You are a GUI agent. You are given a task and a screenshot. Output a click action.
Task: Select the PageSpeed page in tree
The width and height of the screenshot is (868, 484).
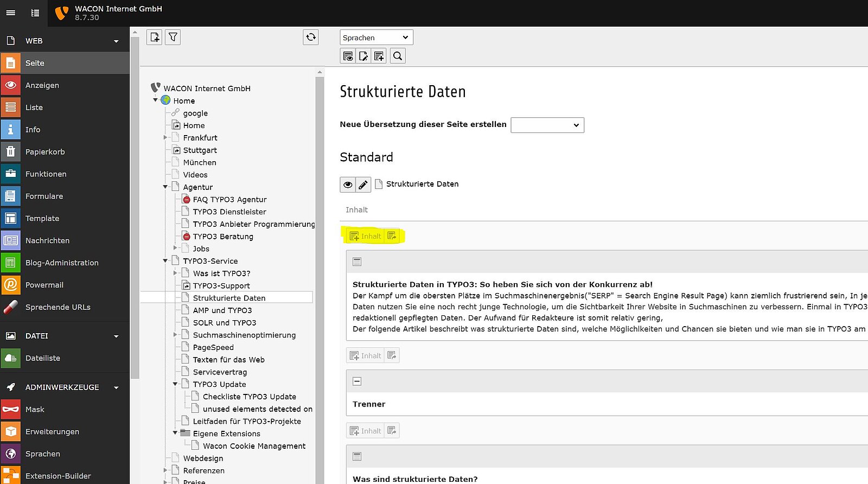coord(213,347)
